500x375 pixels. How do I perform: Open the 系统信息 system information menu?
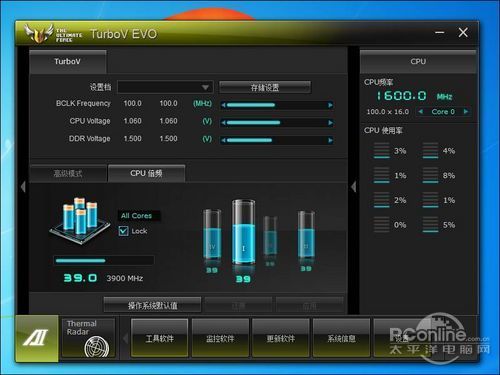point(341,338)
